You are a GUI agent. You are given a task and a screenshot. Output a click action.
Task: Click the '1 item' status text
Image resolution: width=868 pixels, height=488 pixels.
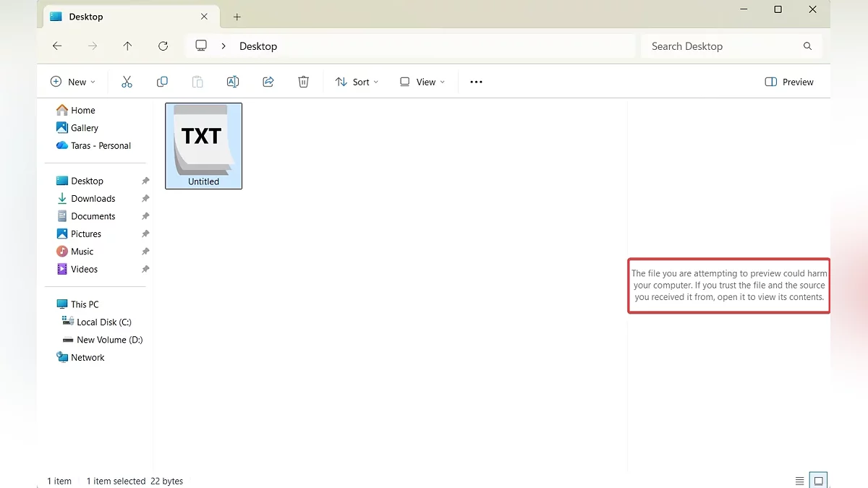[59, 481]
